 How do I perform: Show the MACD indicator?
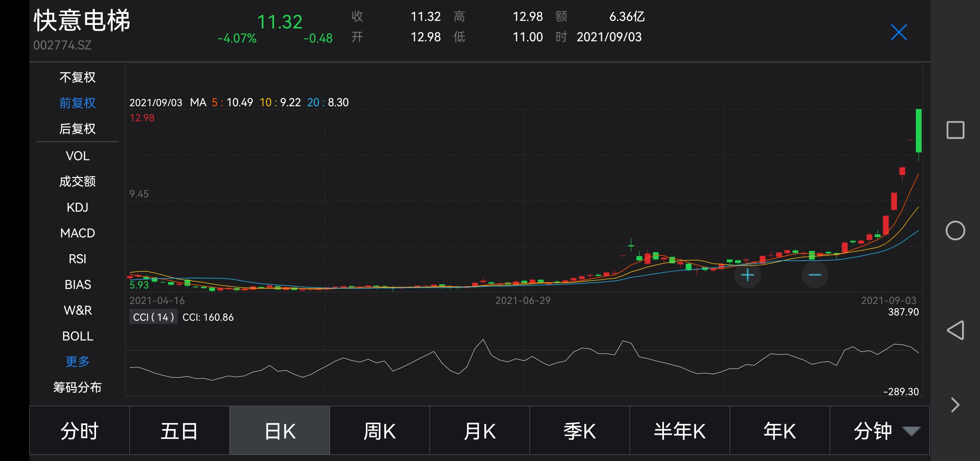[x=78, y=233]
